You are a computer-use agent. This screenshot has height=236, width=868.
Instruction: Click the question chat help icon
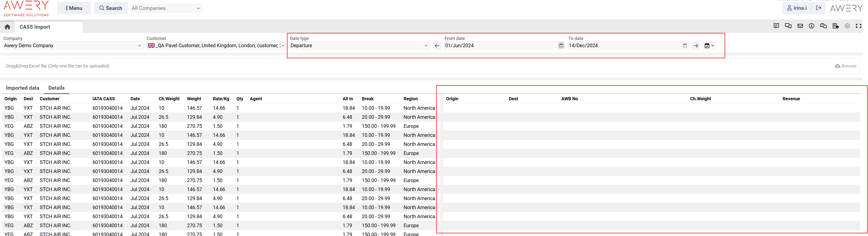tap(823, 26)
